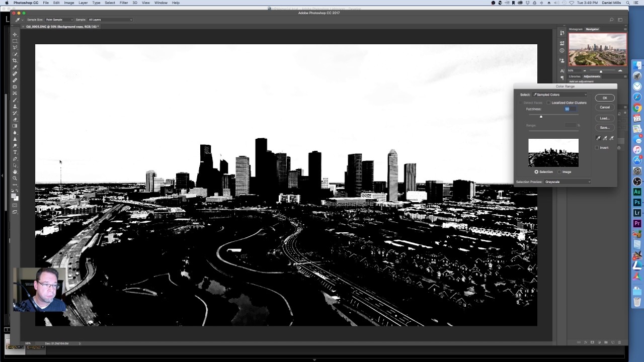This screenshot has width=644, height=362.
Task: Click the Save... button
Action: [x=605, y=128]
